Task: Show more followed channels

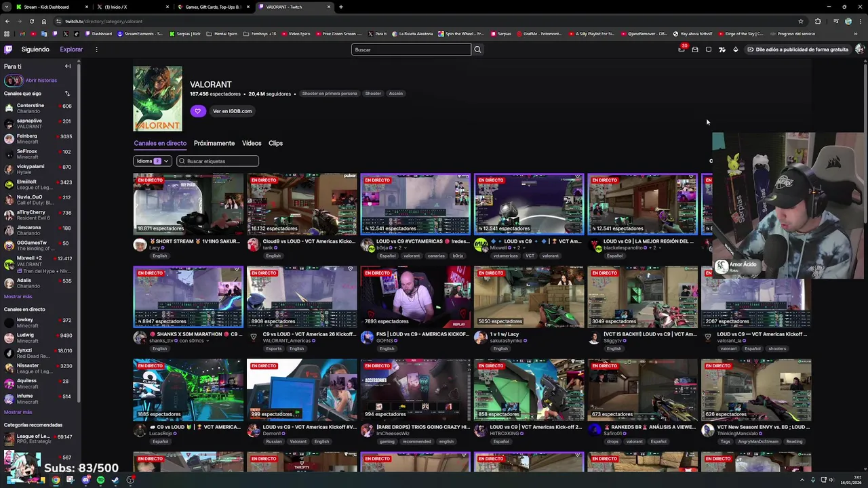Action: tap(18, 296)
